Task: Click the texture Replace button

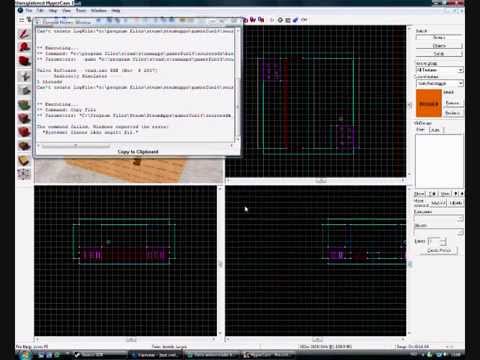Action: (x=453, y=113)
